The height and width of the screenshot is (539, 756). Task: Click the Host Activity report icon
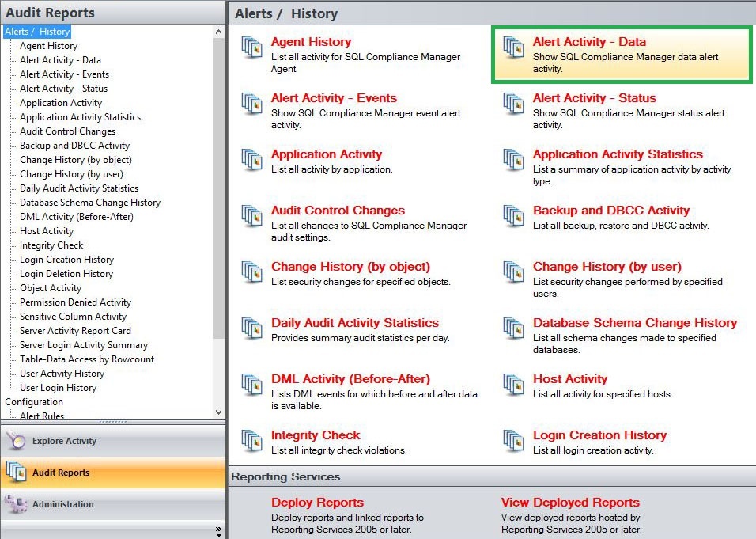[x=514, y=384]
